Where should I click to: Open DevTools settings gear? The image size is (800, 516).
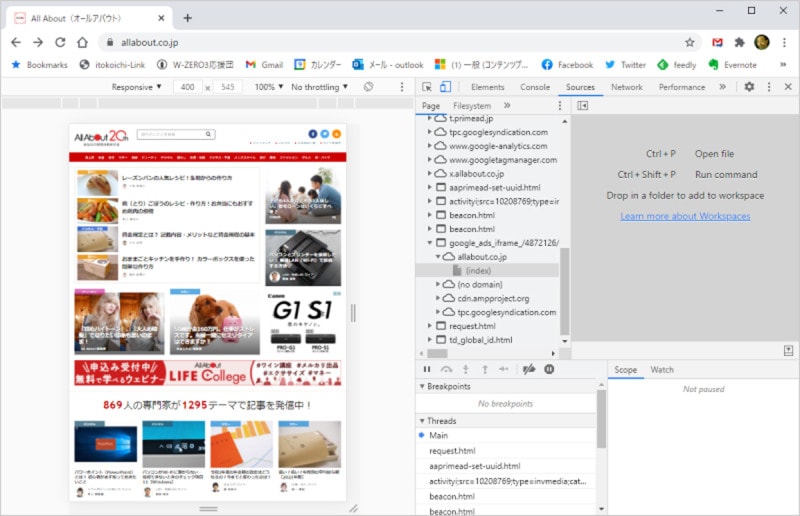(749, 87)
